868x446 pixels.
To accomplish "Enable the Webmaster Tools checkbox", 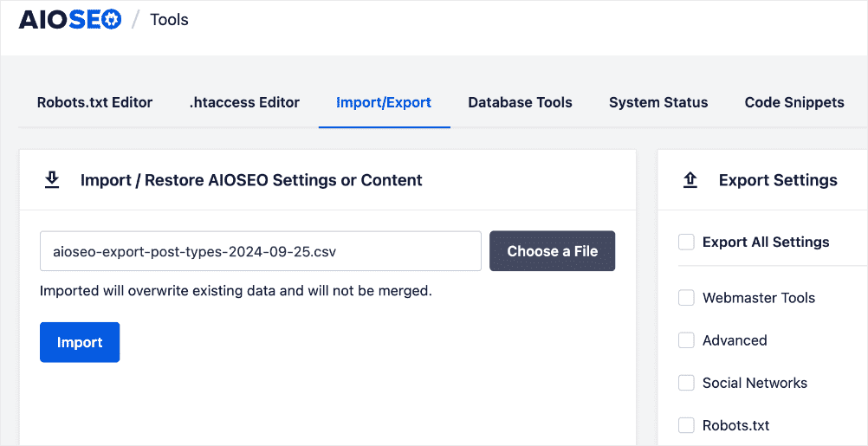I will (686, 298).
